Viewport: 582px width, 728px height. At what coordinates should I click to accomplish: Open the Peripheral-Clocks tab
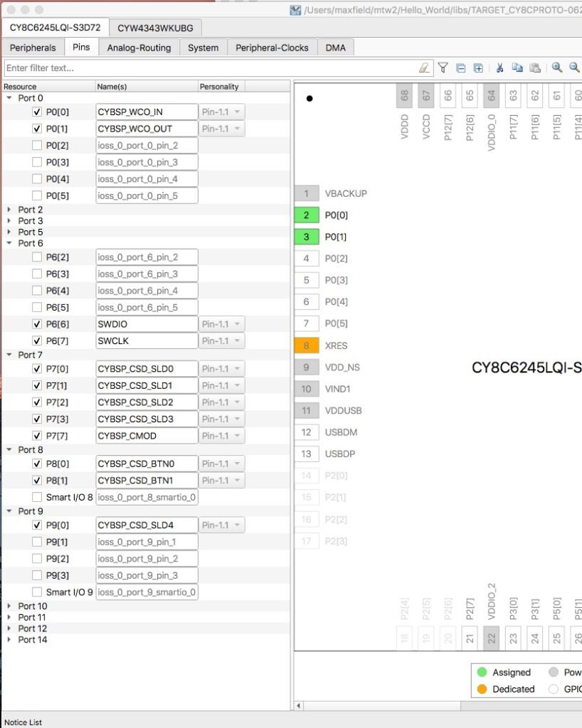click(x=272, y=48)
